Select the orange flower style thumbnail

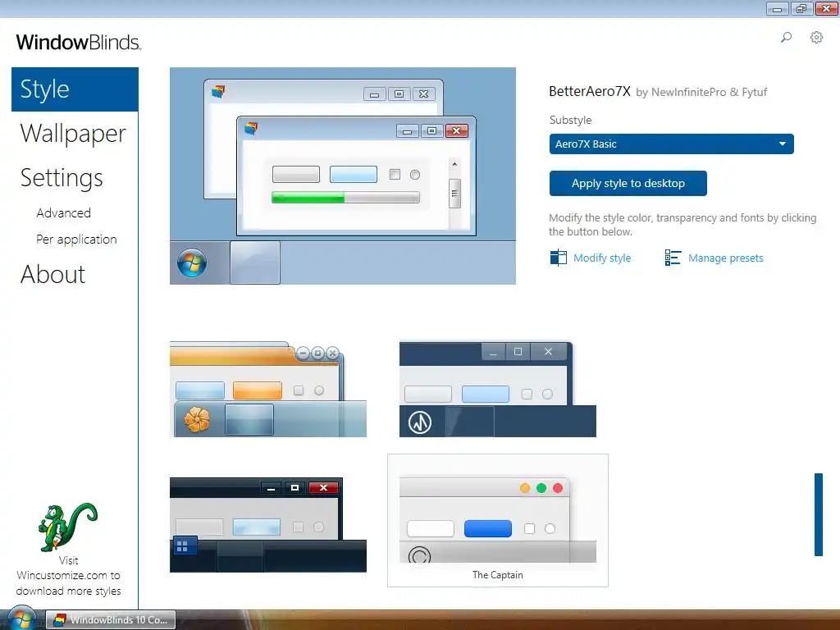(268, 389)
